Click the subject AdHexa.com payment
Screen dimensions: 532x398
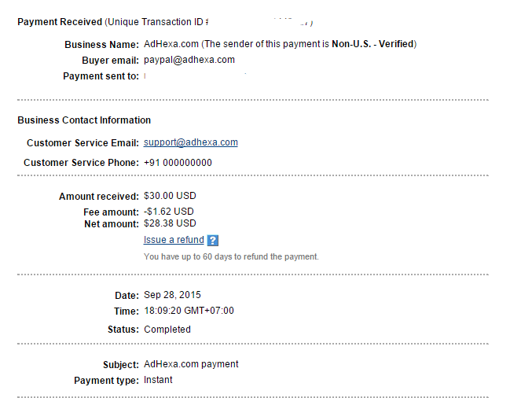click(191, 364)
